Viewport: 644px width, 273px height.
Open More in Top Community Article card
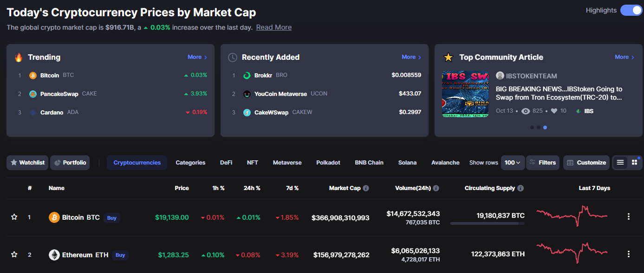624,57
